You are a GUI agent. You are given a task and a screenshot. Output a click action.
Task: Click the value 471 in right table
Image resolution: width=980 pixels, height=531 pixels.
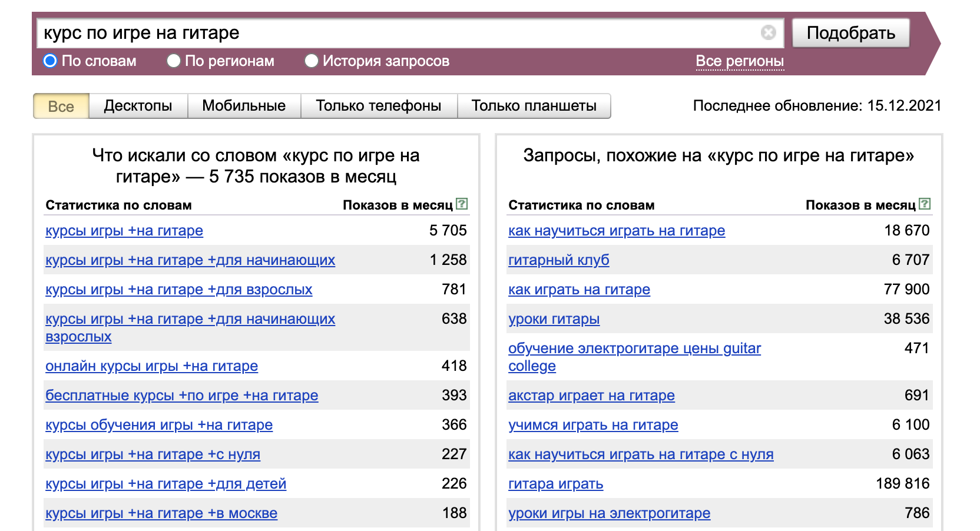(917, 348)
